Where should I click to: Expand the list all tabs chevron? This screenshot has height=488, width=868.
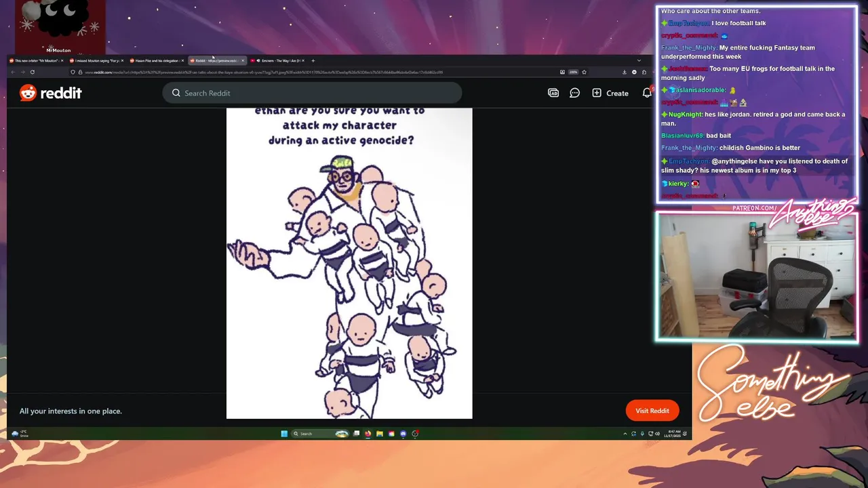(639, 60)
